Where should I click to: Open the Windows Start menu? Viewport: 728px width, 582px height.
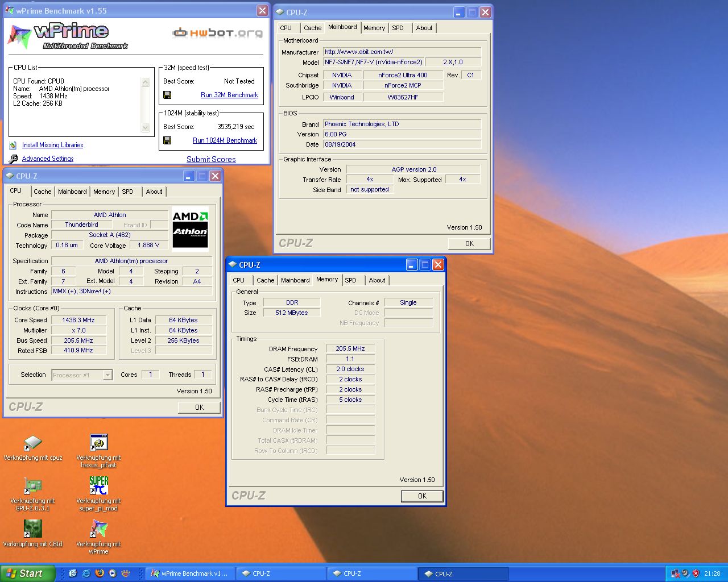pyautogui.click(x=27, y=573)
